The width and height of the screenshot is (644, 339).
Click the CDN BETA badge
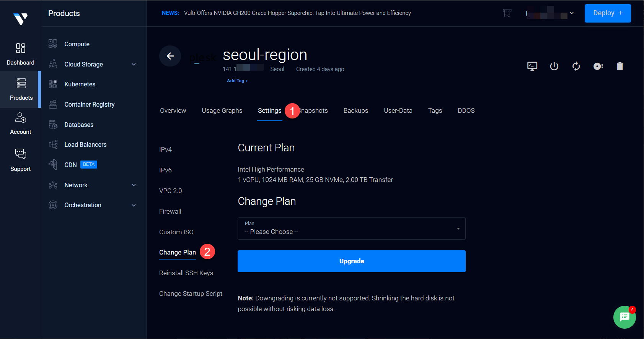[x=89, y=164]
